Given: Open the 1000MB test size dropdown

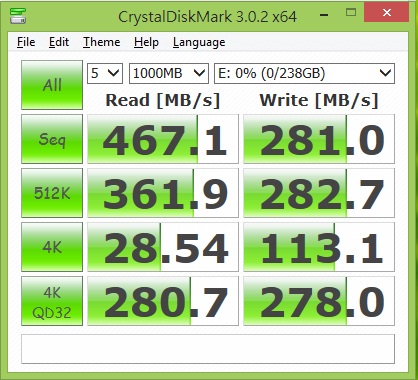Looking at the screenshot, I should [x=169, y=73].
